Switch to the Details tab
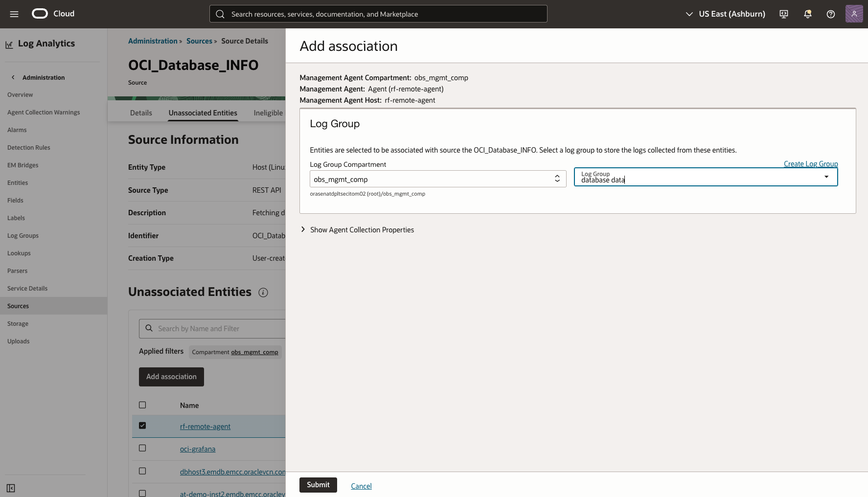868x497 pixels. (x=141, y=113)
